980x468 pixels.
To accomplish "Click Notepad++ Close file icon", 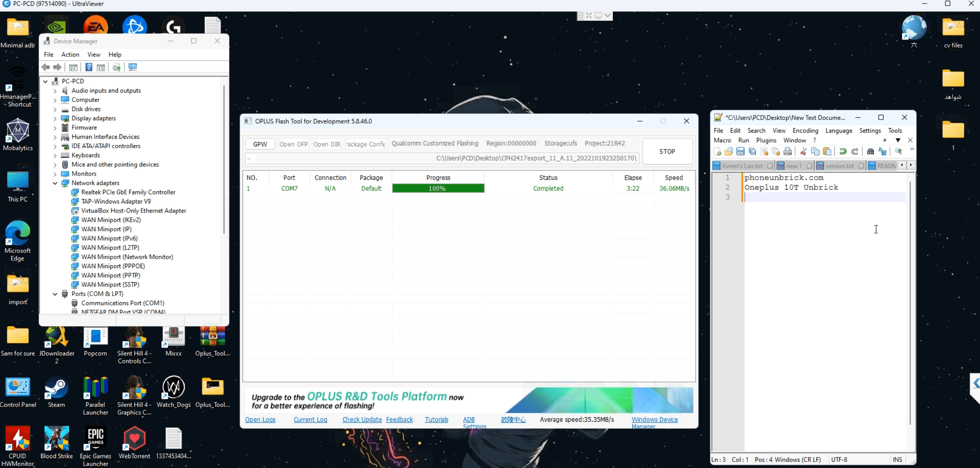I will click(x=764, y=151).
